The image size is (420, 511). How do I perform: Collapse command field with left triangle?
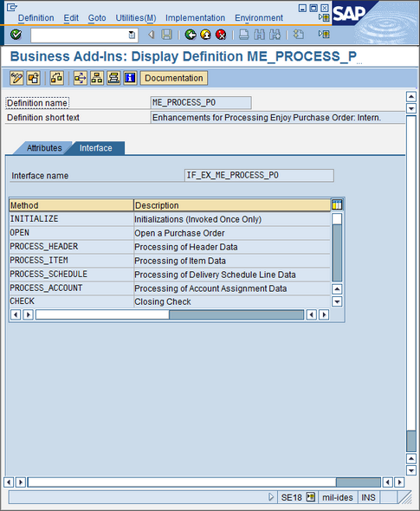(152, 35)
